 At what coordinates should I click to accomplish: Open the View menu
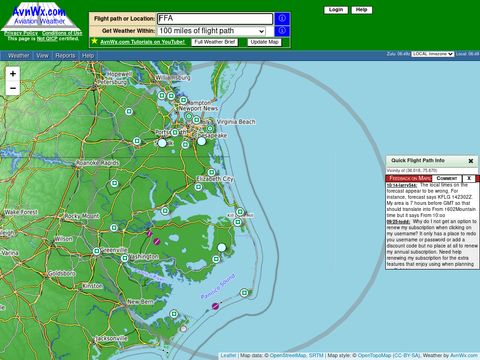[42, 56]
